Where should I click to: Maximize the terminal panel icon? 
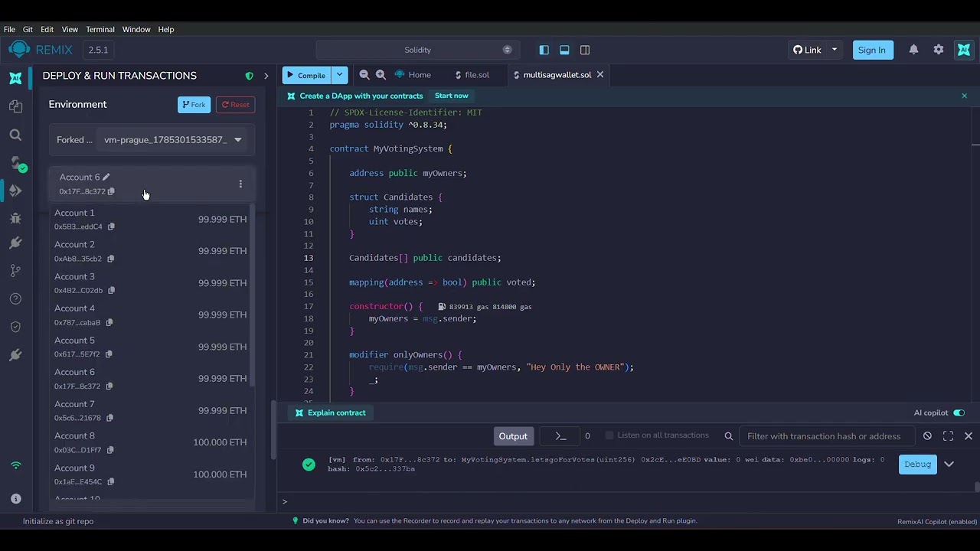click(948, 436)
